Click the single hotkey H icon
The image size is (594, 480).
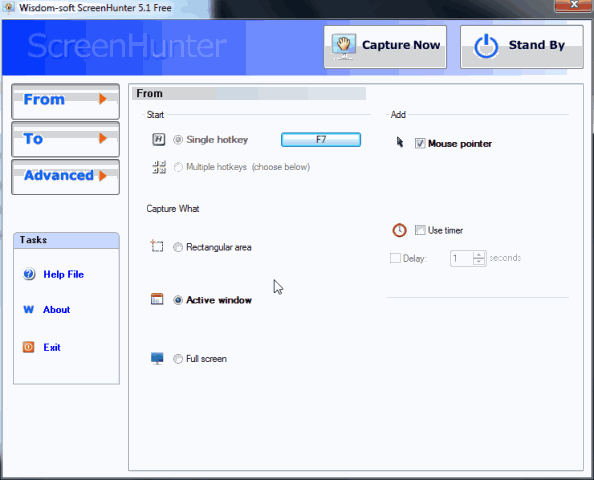point(159,139)
